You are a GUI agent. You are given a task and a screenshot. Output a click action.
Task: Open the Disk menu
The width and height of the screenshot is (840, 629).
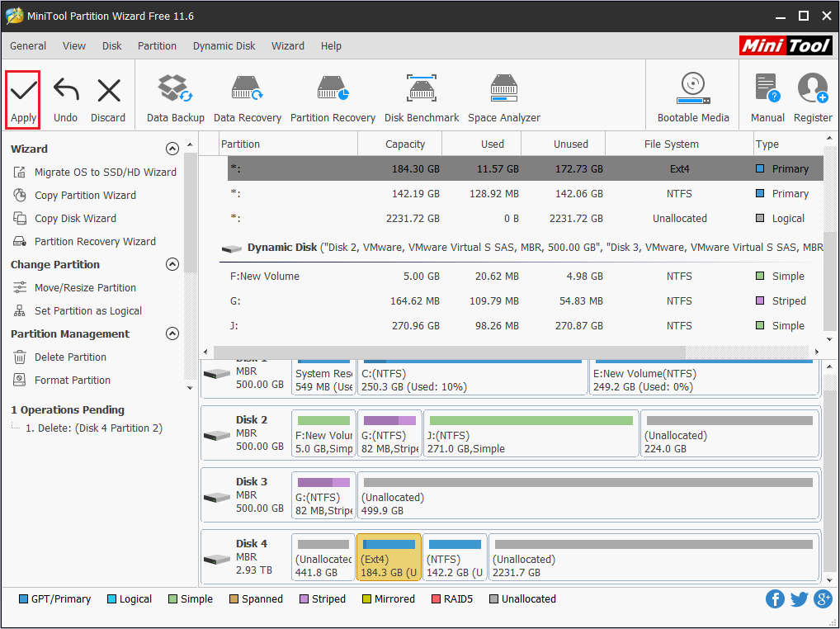point(112,46)
